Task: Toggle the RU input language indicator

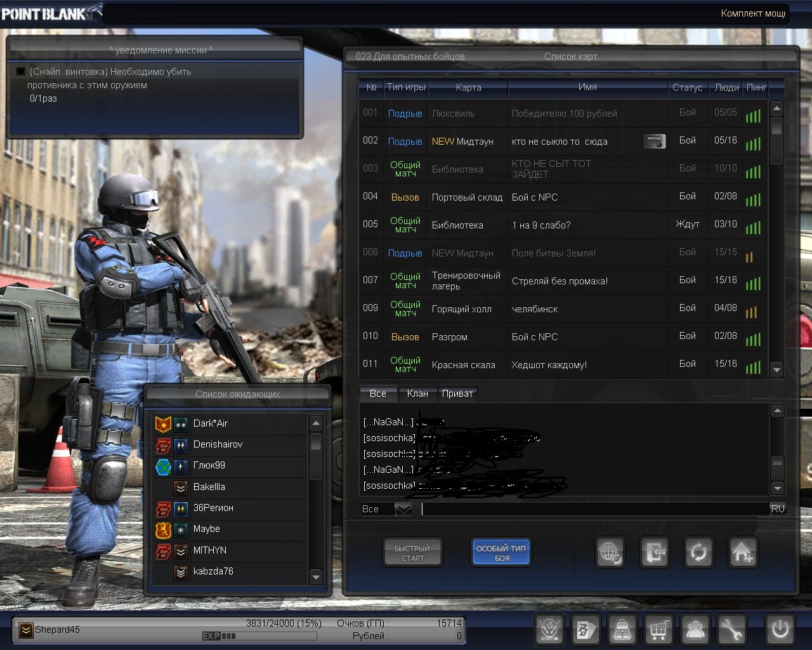Action: 778,508
